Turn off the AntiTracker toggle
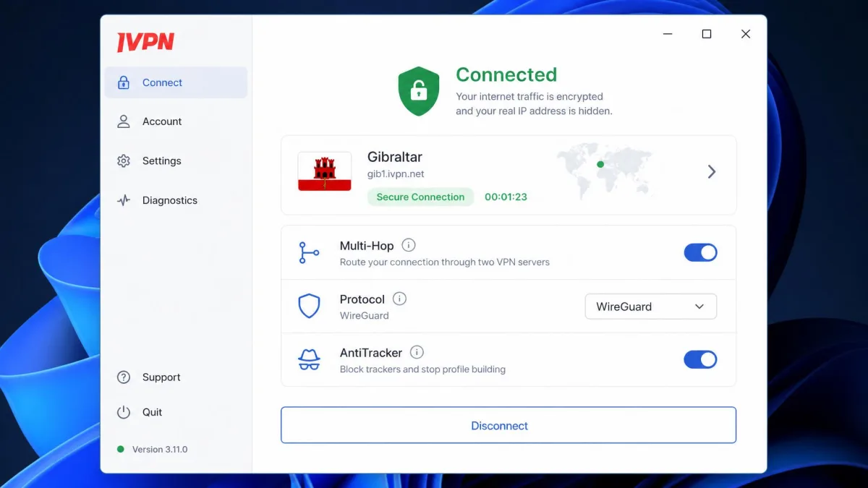 click(700, 359)
